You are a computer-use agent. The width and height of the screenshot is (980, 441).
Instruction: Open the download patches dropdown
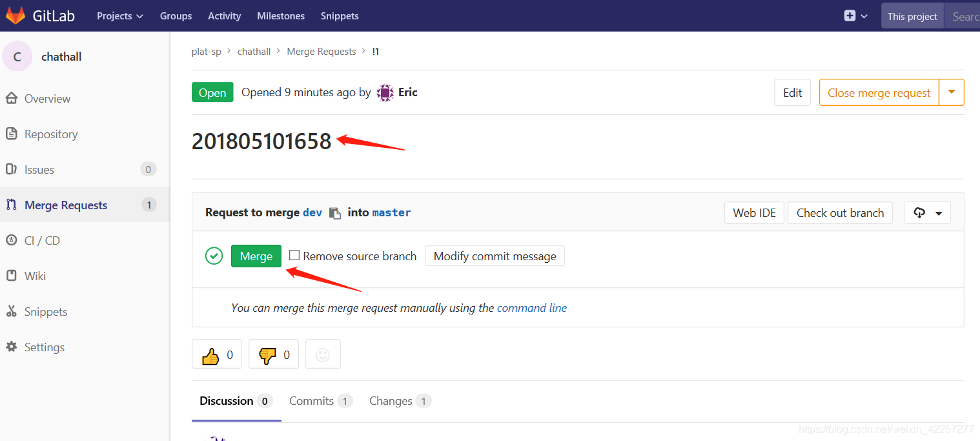click(x=927, y=212)
